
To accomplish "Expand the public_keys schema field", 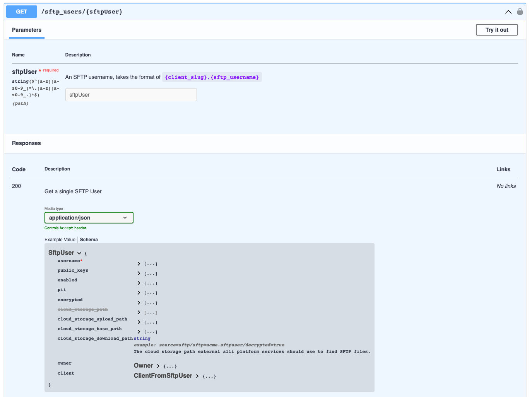I will tap(139, 273).
